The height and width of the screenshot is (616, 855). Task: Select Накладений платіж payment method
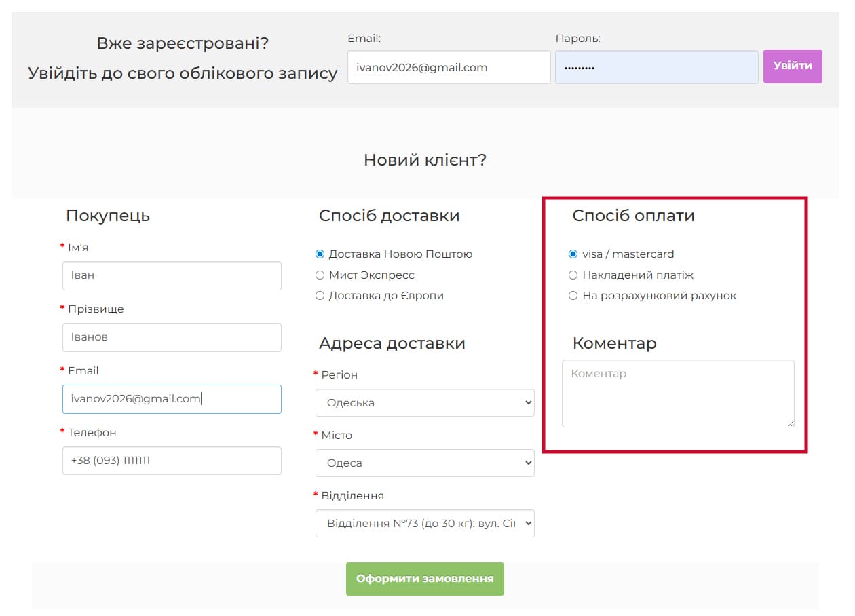(573, 275)
